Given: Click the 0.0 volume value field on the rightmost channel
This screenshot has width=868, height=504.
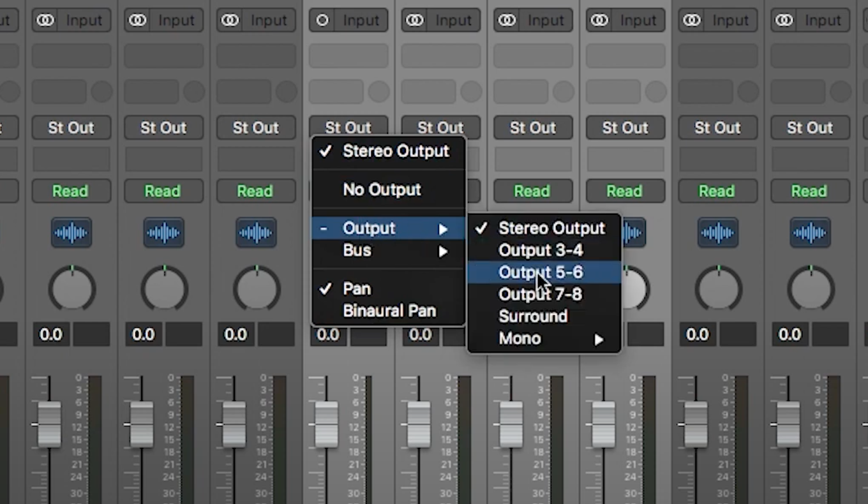Looking at the screenshot, I should click(789, 334).
